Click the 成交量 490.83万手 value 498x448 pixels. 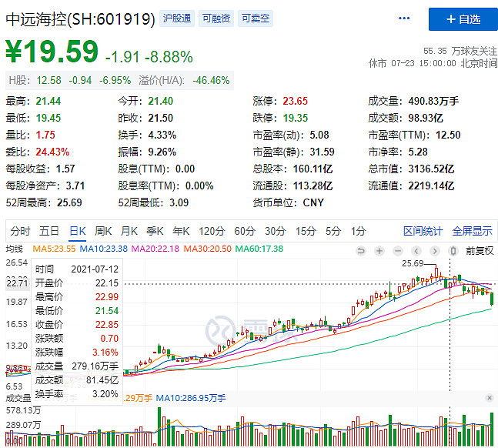pyautogui.click(x=433, y=101)
